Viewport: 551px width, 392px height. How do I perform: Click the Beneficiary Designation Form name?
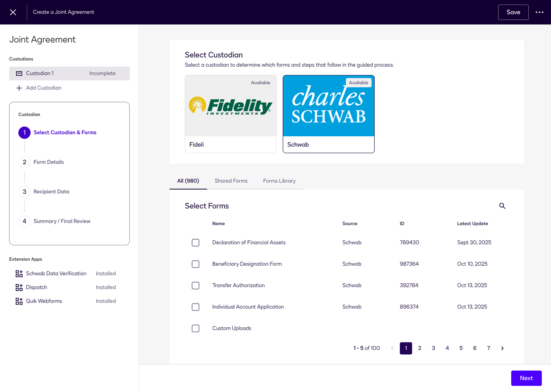[247, 264]
